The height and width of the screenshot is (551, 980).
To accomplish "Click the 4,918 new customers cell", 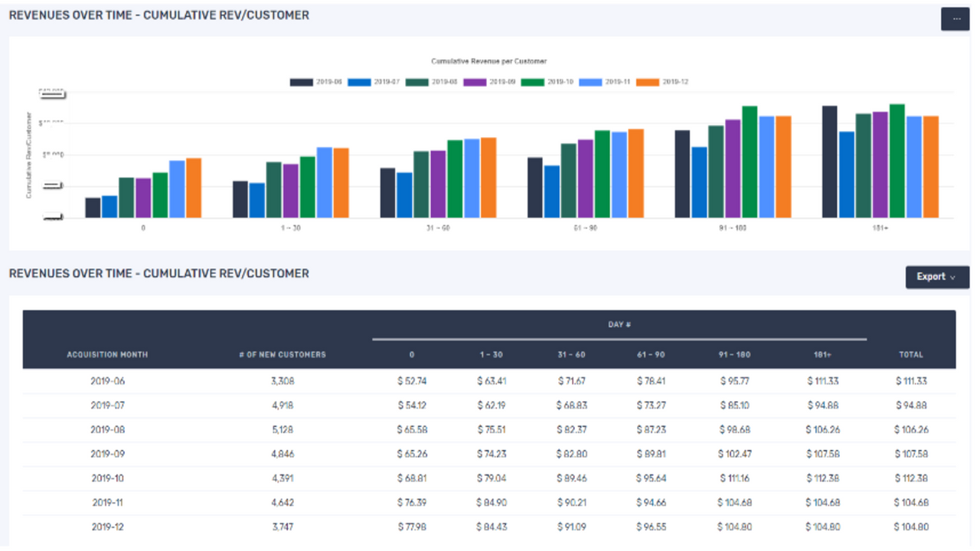I will coord(283,406).
